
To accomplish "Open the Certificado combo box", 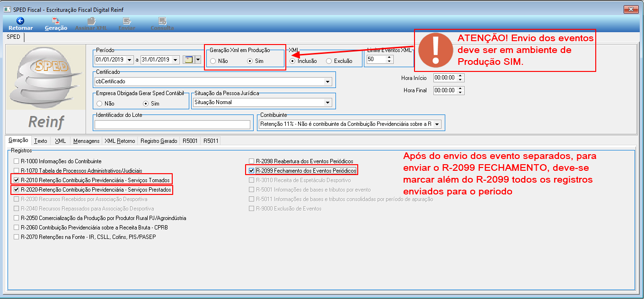I will (x=328, y=82).
